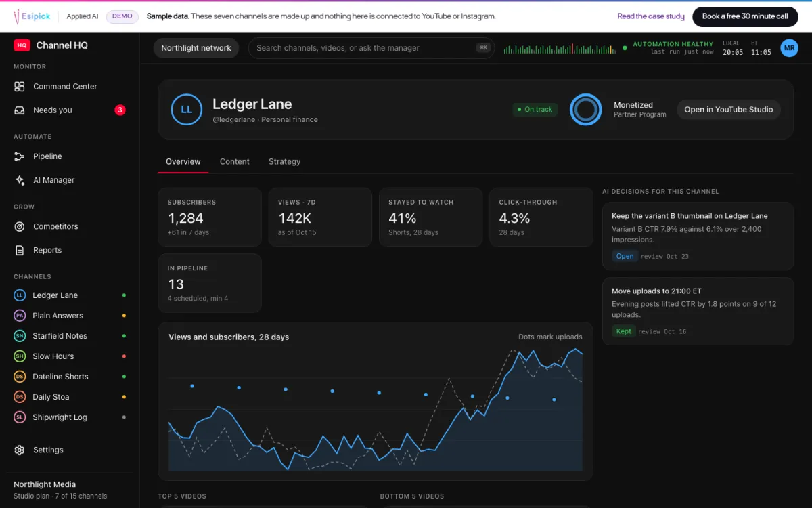Open the Northlight network selector

[x=196, y=48]
